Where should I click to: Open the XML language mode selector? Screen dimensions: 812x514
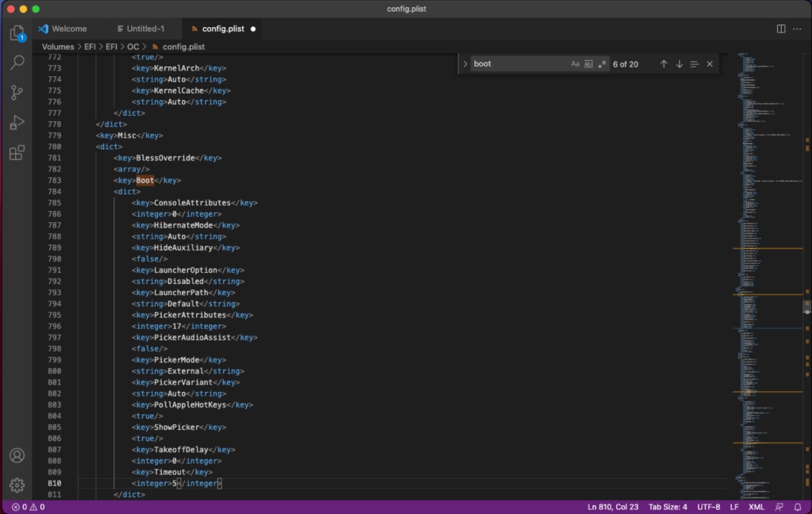pyautogui.click(x=756, y=507)
